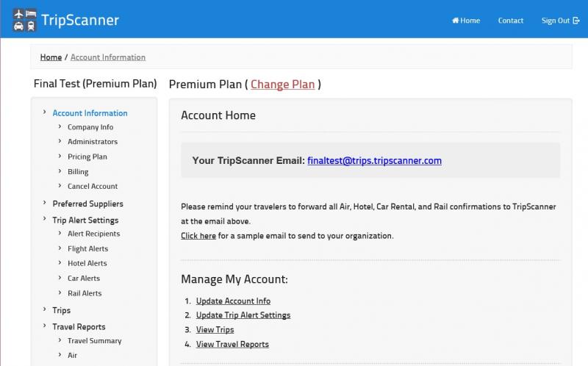Click the chevron icon beside Billing

coord(60,171)
